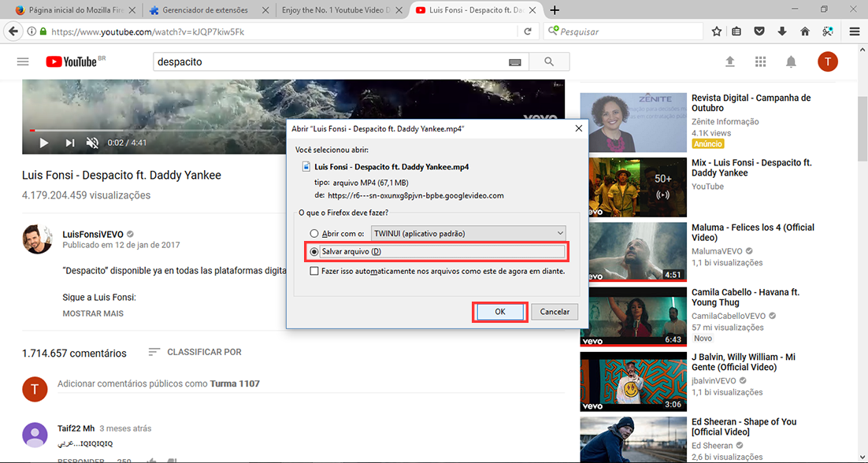Click Cancelar in the download dialog
The image size is (868, 463).
(555, 312)
